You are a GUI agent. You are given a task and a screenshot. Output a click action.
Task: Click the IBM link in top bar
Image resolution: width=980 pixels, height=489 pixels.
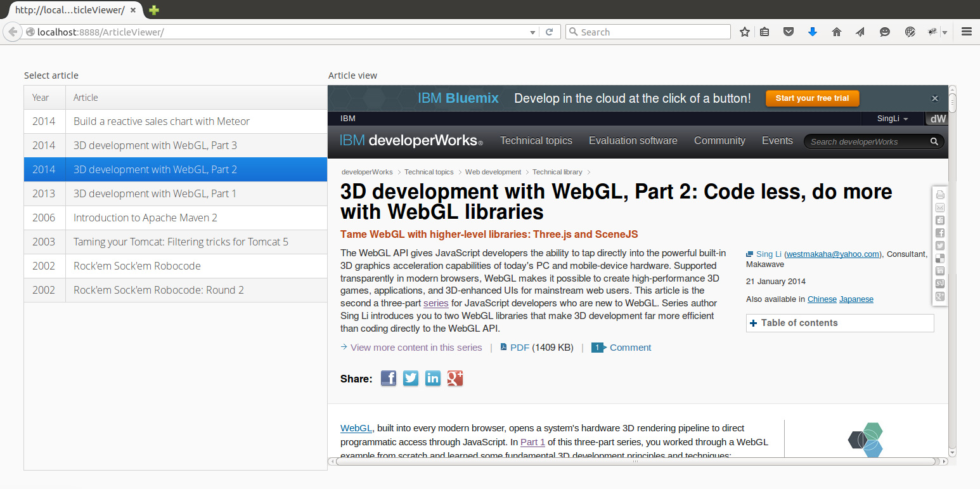(348, 119)
